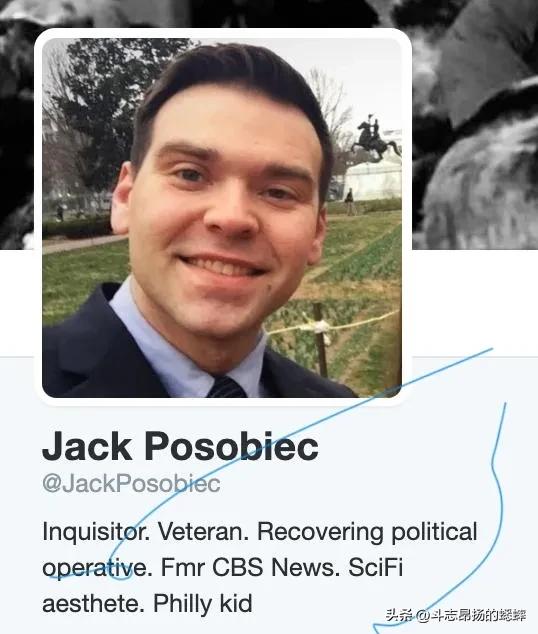
Task: Click "Philly kid" in the bio
Action: (203, 603)
